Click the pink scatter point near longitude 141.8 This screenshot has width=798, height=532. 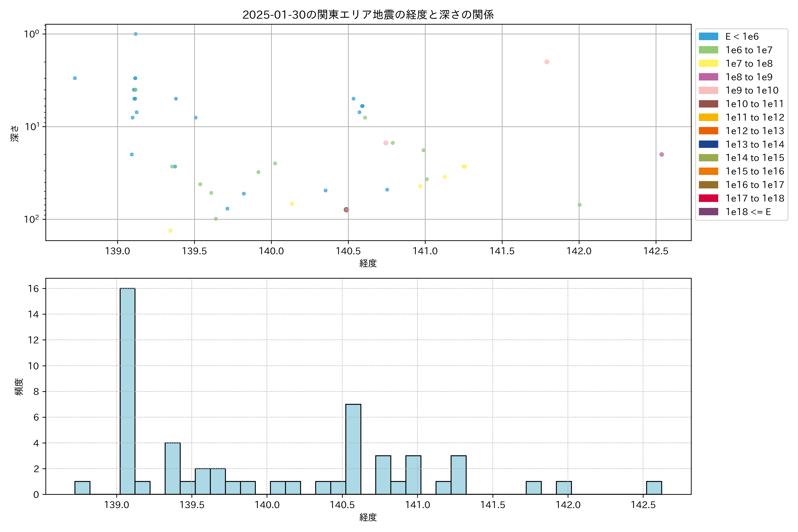[547, 62]
